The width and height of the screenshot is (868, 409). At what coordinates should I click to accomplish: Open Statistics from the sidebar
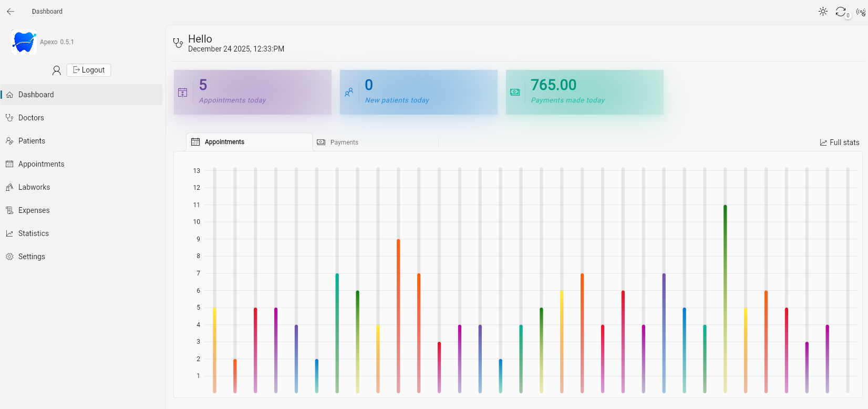(81, 233)
